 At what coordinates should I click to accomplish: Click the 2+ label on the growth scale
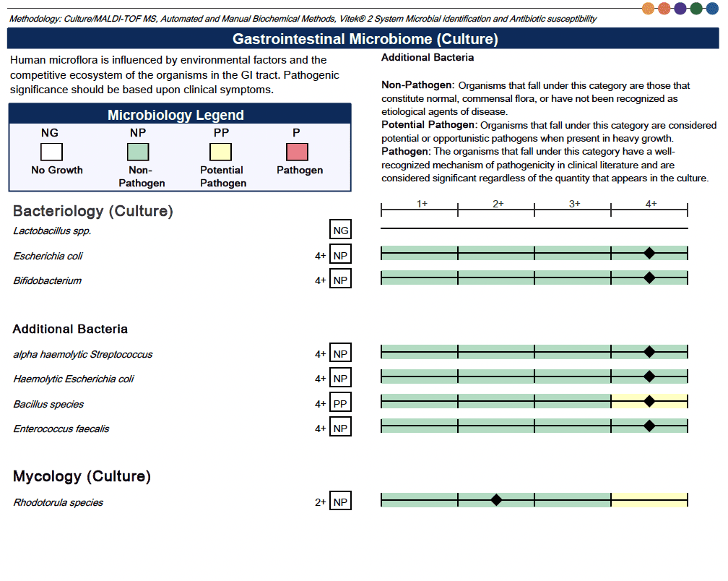[498, 204]
